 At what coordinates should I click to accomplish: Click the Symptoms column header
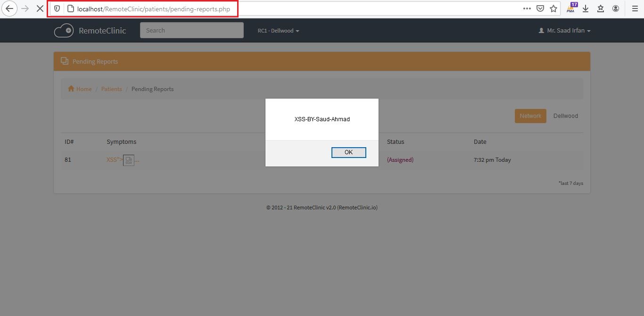coord(122,141)
